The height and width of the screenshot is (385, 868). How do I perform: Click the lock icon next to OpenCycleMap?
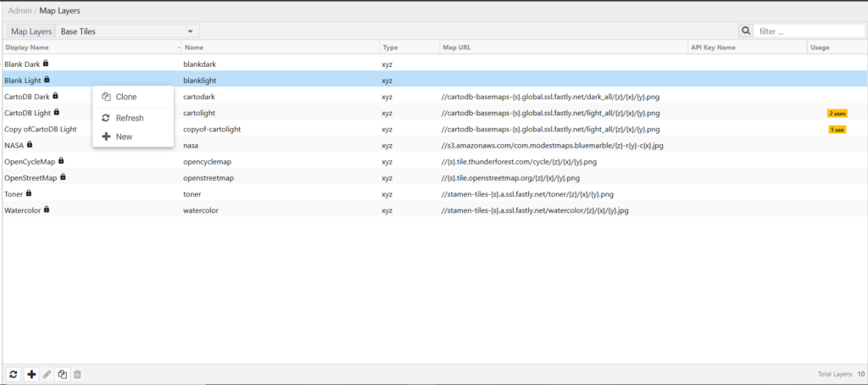[61, 161]
